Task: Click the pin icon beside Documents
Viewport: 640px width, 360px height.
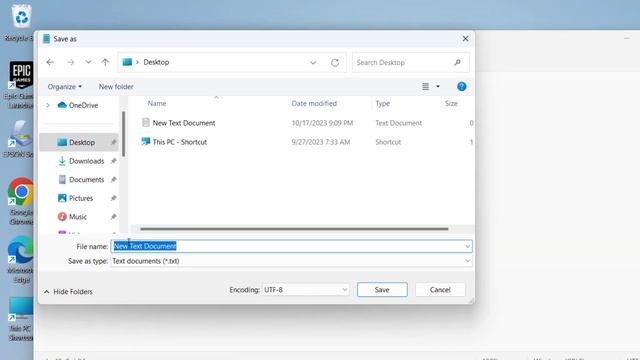Action: pyautogui.click(x=113, y=180)
